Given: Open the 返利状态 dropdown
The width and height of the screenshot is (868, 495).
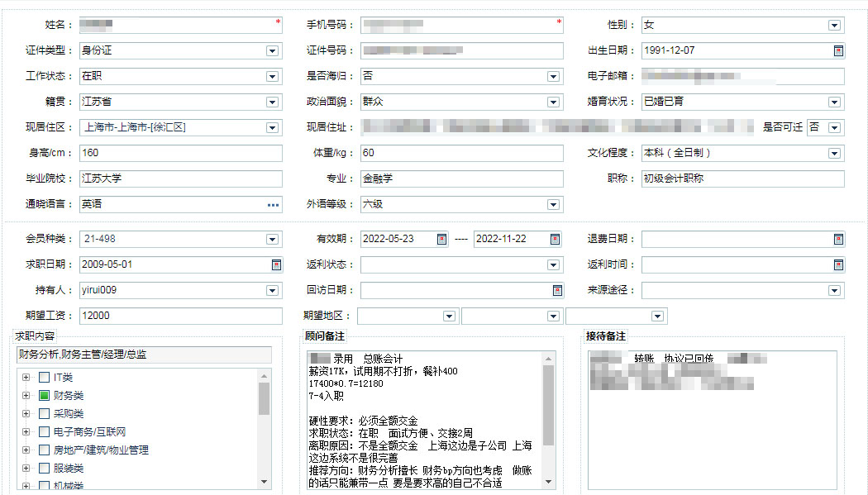Looking at the screenshot, I should [553, 265].
